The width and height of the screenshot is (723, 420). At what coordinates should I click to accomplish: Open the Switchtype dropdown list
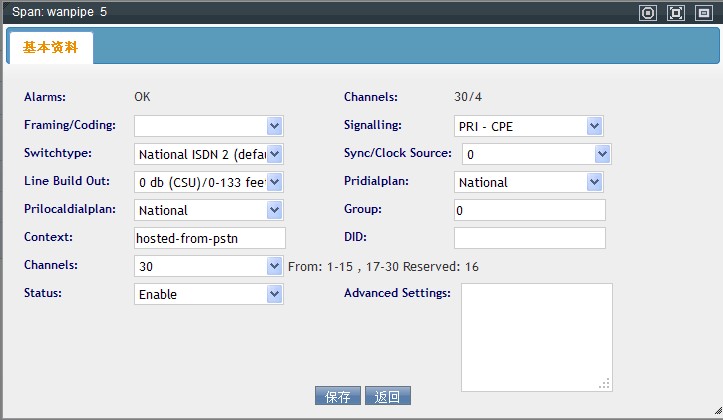(209, 154)
